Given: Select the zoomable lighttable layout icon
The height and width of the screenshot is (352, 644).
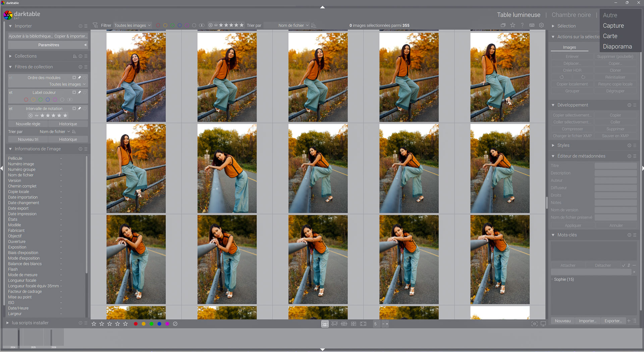Looking at the screenshot, I should coord(334,324).
